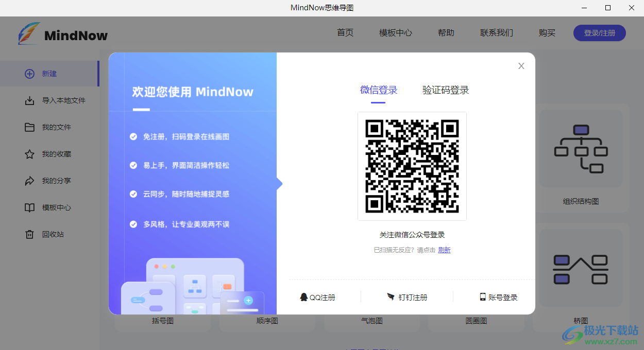Choose 账号登录 option
This screenshot has height=350, width=644.
(x=498, y=297)
